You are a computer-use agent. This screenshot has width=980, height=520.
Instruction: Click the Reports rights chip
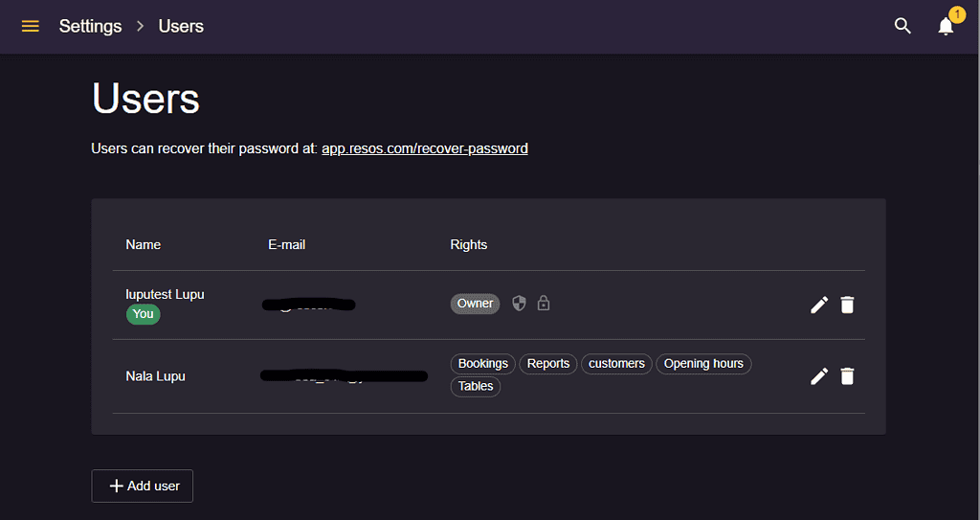pos(548,364)
